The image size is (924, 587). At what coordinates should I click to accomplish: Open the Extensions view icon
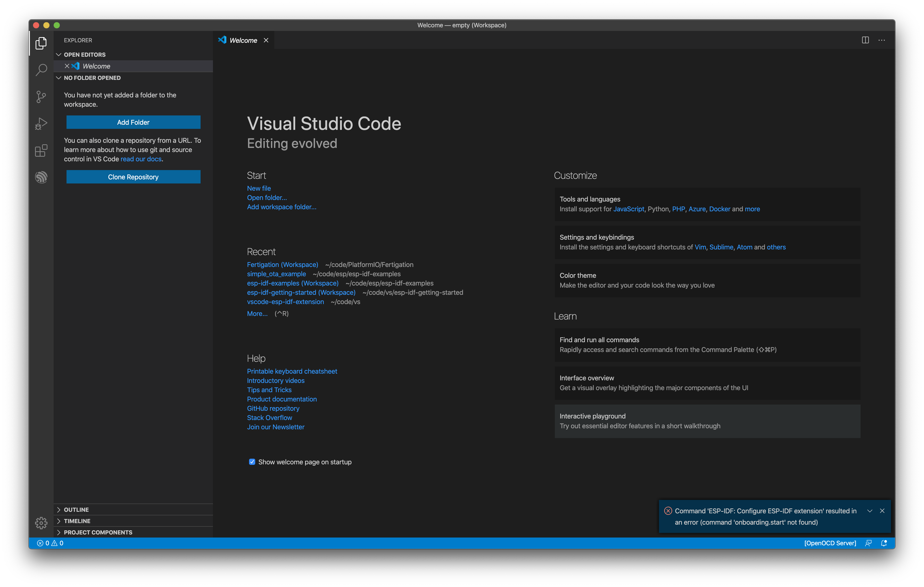coord(41,150)
